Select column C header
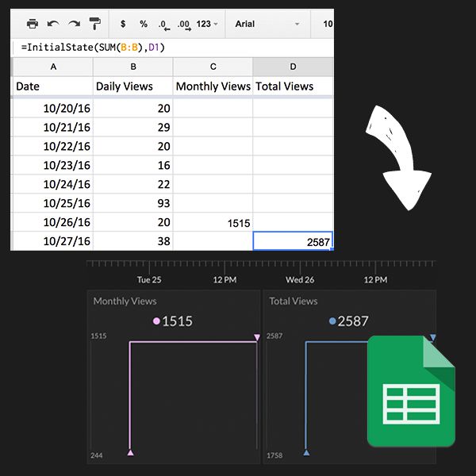The width and height of the screenshot is (476, 476). [213, 67]
